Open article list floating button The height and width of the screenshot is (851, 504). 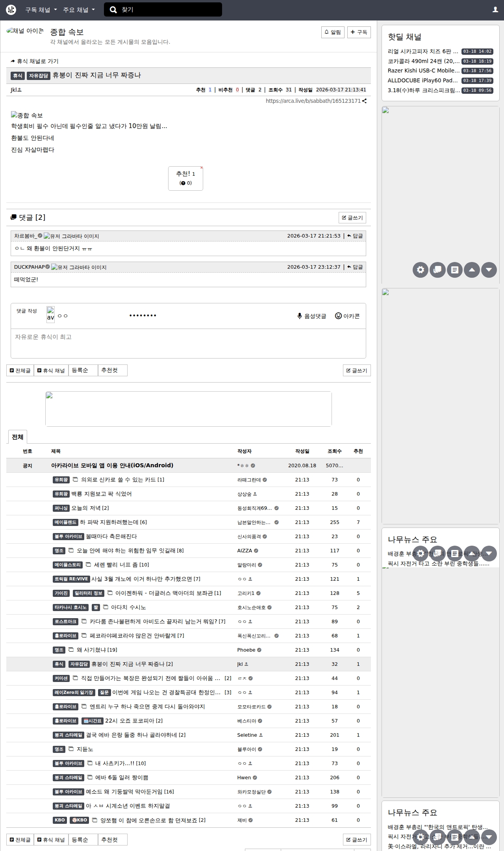click(x=455, y=270)
